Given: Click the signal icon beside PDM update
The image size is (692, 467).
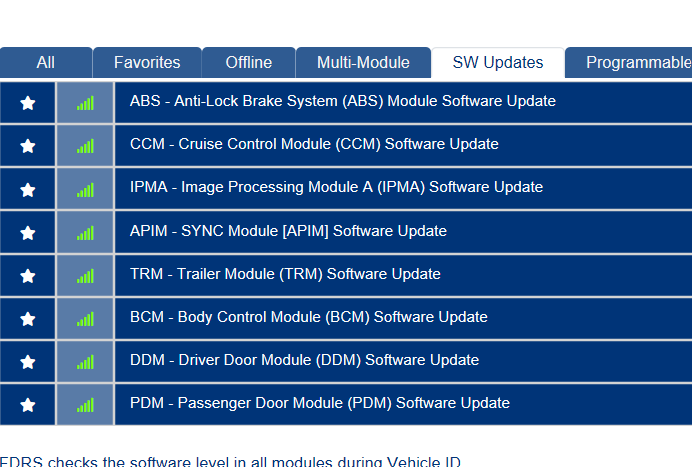Looking at the screenshot, I should pyautogui.click(x=85, y=404).
